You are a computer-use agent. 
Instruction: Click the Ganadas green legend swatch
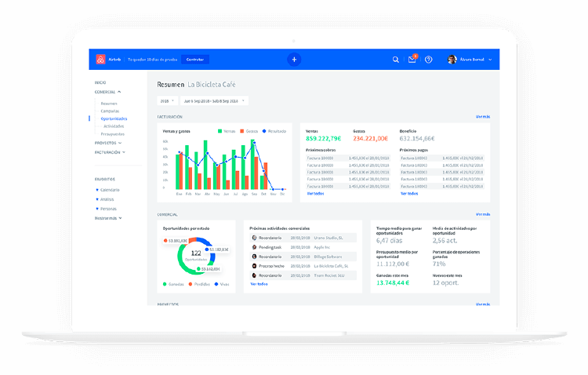[x=165, y=284]
